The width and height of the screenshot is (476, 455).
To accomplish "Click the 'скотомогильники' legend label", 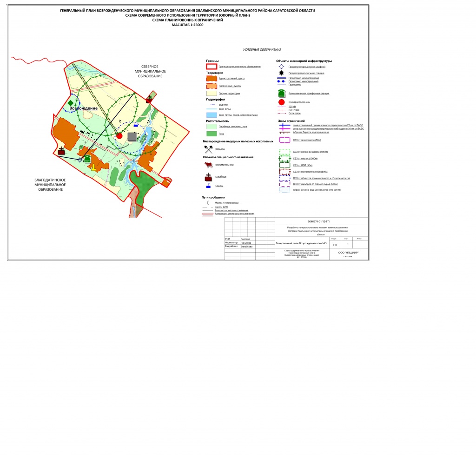I will click(225, 165).
